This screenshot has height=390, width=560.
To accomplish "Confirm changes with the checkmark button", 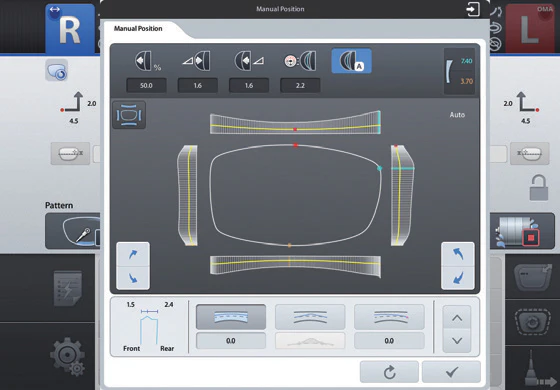I will [x=451, y=372].
